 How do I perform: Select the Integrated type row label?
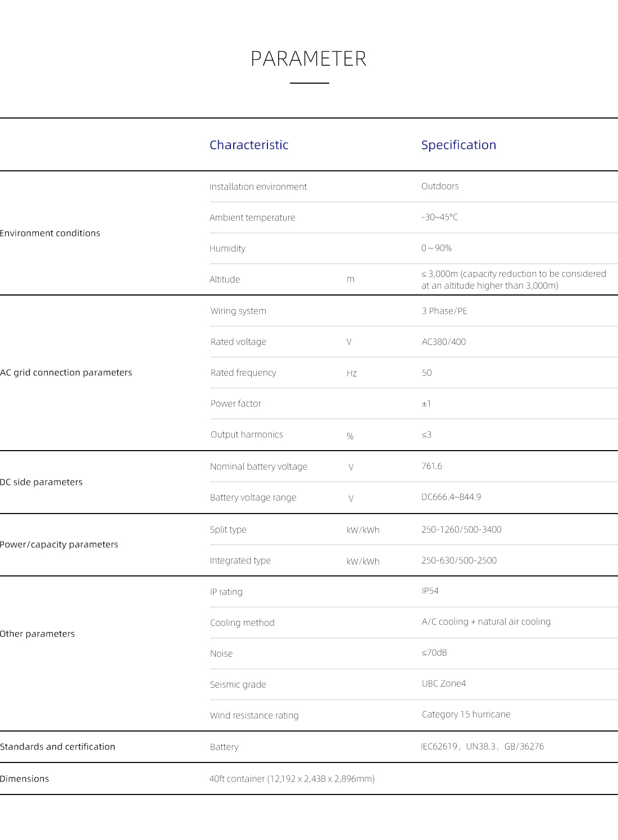click(x=240, y=561)
